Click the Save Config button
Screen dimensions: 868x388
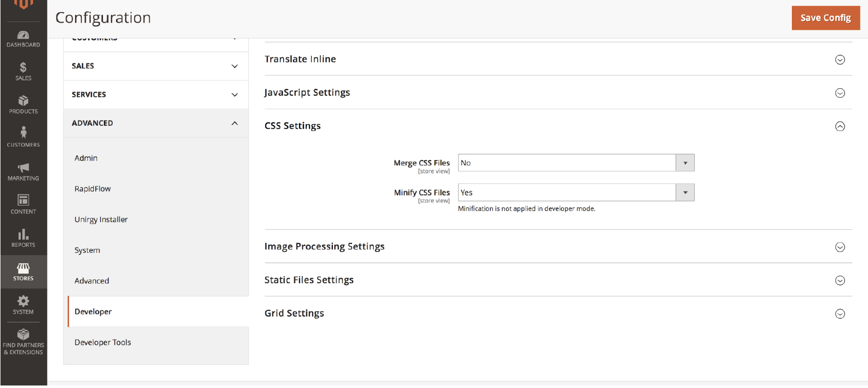pyautogui.click(x=826, y=18)
